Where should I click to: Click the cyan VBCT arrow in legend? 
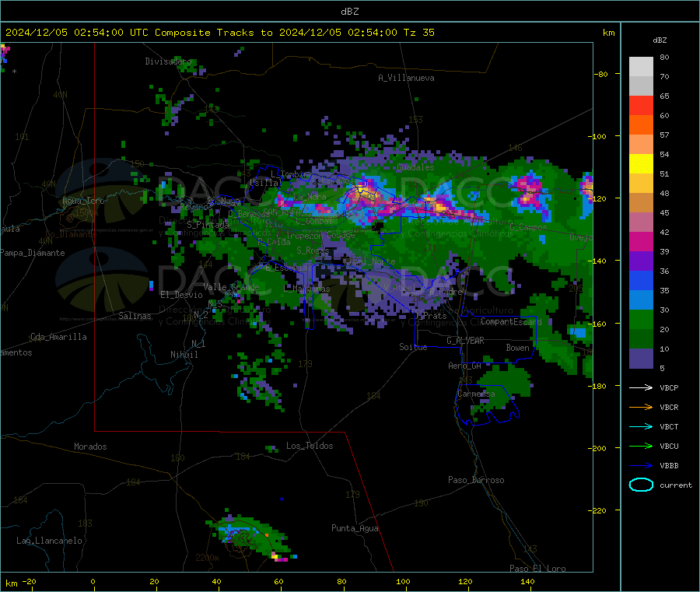641,426
